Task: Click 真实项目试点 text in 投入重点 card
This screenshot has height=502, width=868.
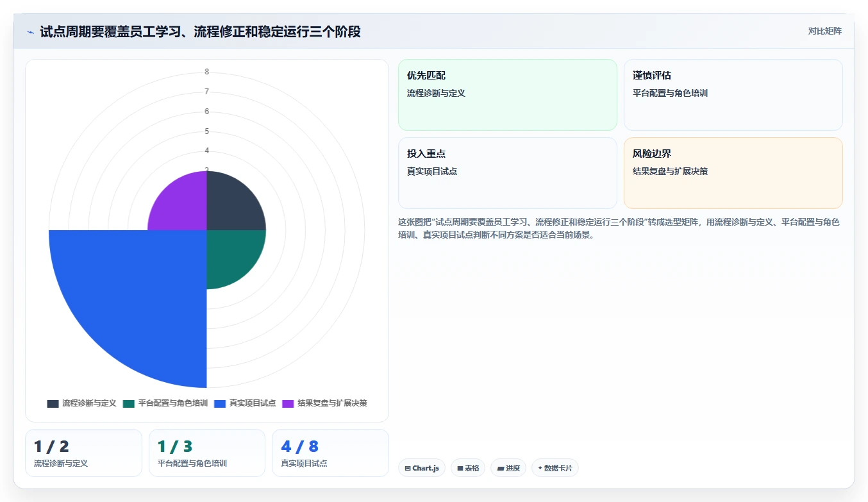Action: tap(432, 171)
